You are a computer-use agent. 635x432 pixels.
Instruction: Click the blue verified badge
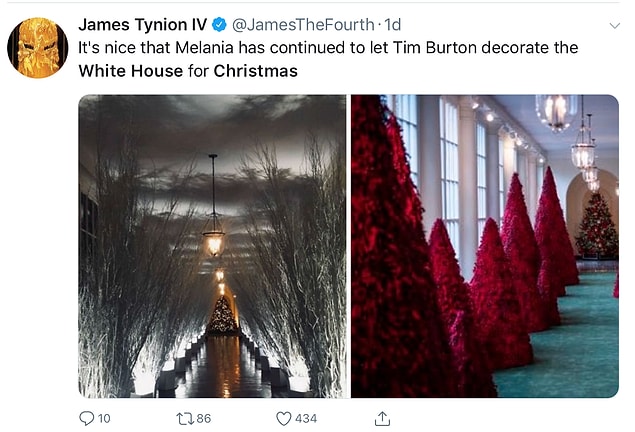[x=219, y=25]
